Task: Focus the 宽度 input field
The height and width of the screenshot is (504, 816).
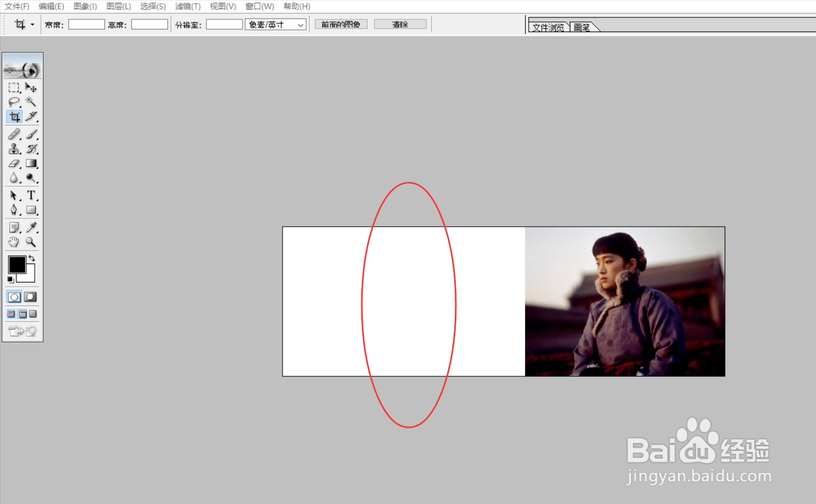Action: [87, 25]
